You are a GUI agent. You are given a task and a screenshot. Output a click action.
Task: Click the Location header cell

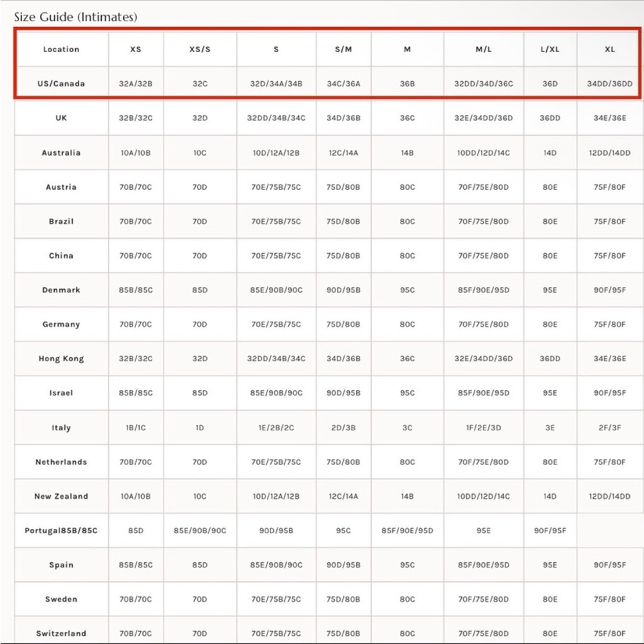61,50
